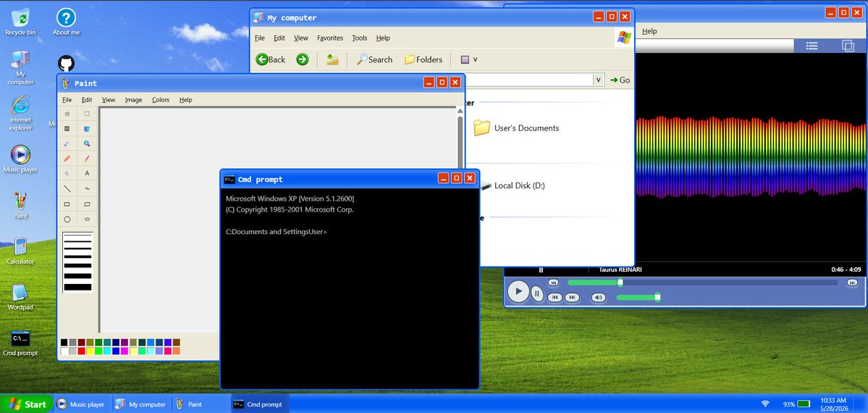The image size is (868, 413).
Task: Open the Colors menu in Paint
Action: (x=161, y=100)
